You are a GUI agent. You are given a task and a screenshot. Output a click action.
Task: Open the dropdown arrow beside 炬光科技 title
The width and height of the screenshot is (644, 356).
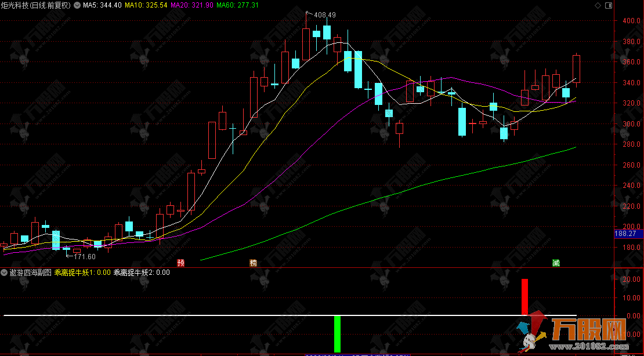click(77, 5)
